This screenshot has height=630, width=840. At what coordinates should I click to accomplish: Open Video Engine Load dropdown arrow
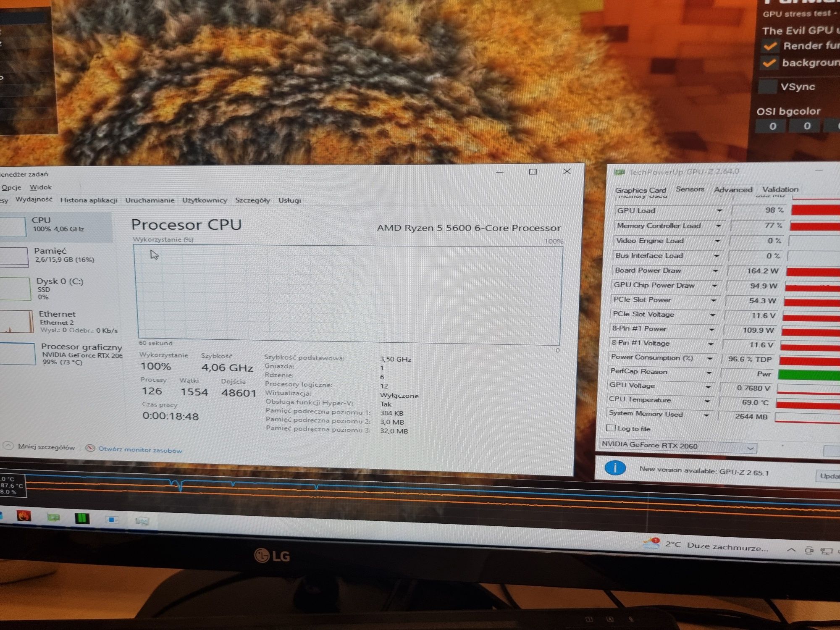click(717, 241)
